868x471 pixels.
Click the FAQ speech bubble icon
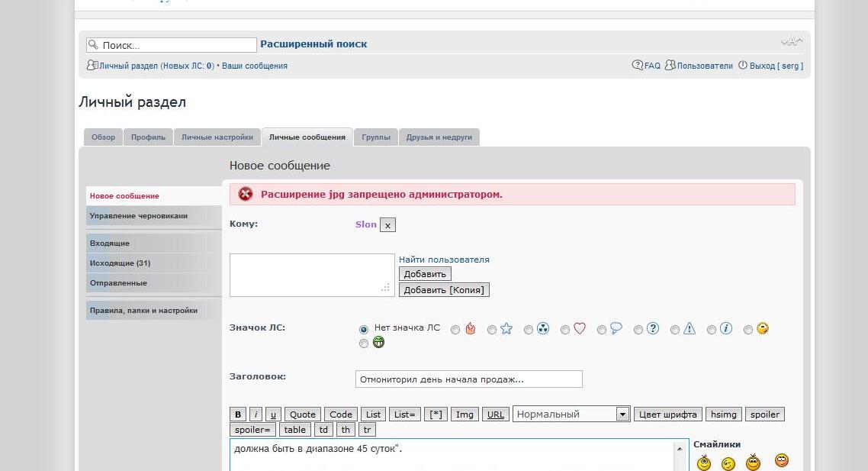click(x=638, y=66)
